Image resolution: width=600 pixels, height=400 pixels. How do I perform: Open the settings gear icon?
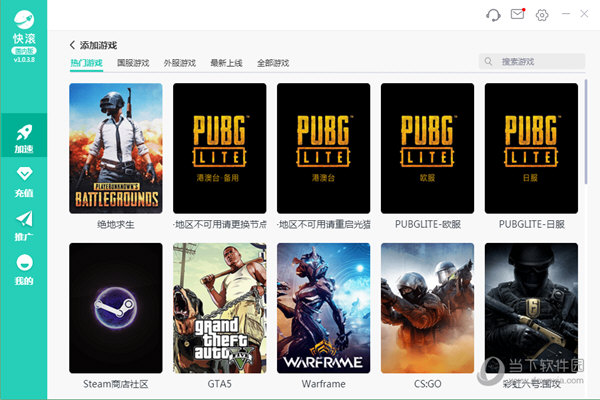pos(542,14)
